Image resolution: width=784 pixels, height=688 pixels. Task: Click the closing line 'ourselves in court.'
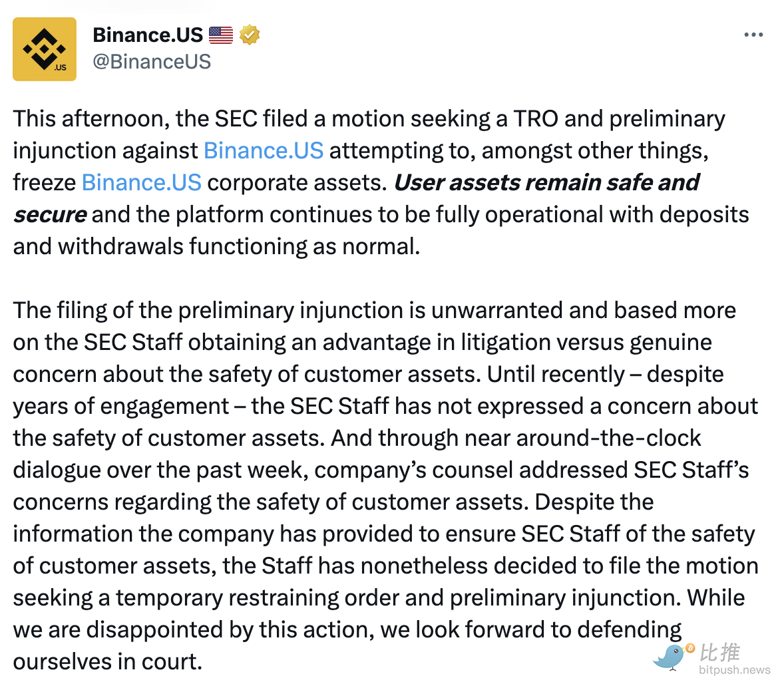pyautogui.click(x=108, y=661)
